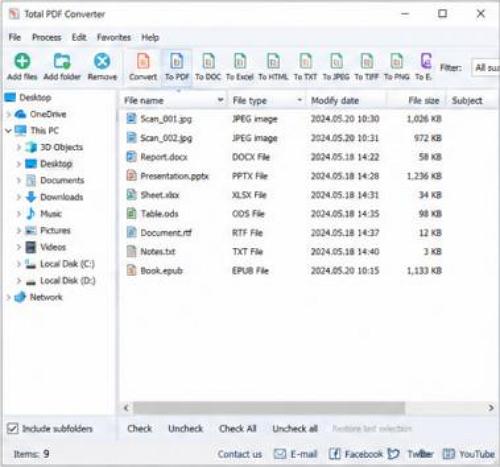Select the To TIFF conversion icon
The width and height of the screenshot is (500, 467).
367,61
